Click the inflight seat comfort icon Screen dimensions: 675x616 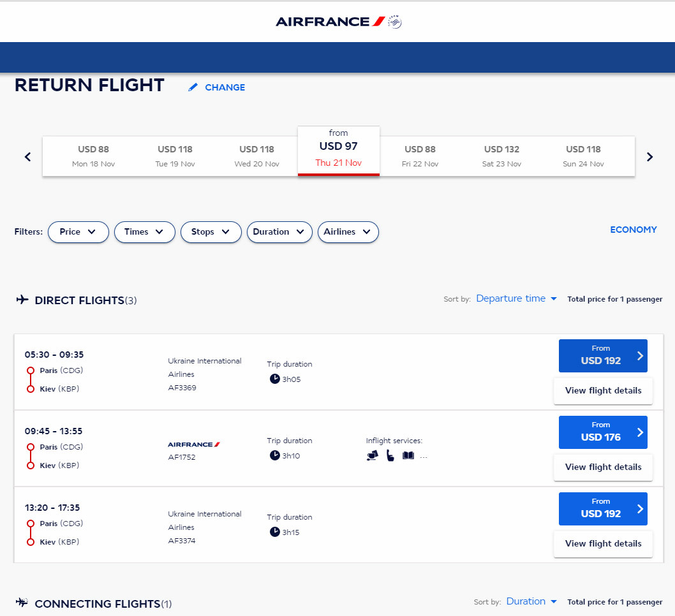coord(390,455)
